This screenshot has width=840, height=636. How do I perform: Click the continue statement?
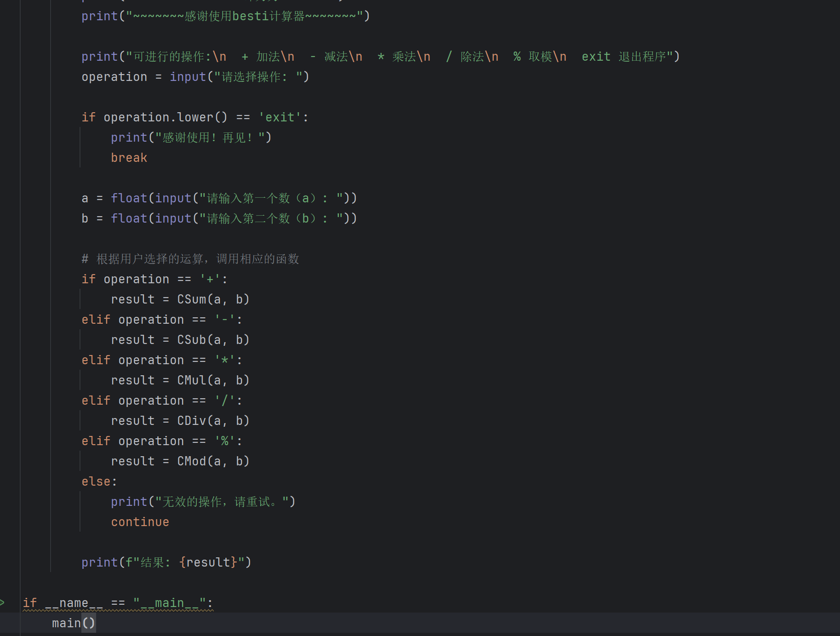[140, 522]
